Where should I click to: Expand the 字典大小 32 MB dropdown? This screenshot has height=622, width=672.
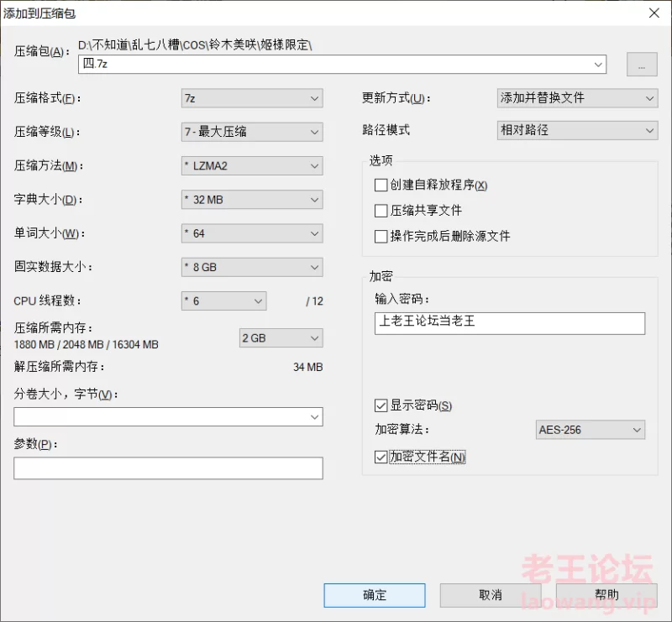pyautogui.click(x=252, y=200)
